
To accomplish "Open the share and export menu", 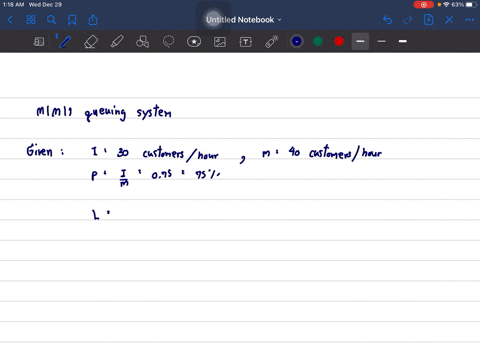I will (93, 20).
